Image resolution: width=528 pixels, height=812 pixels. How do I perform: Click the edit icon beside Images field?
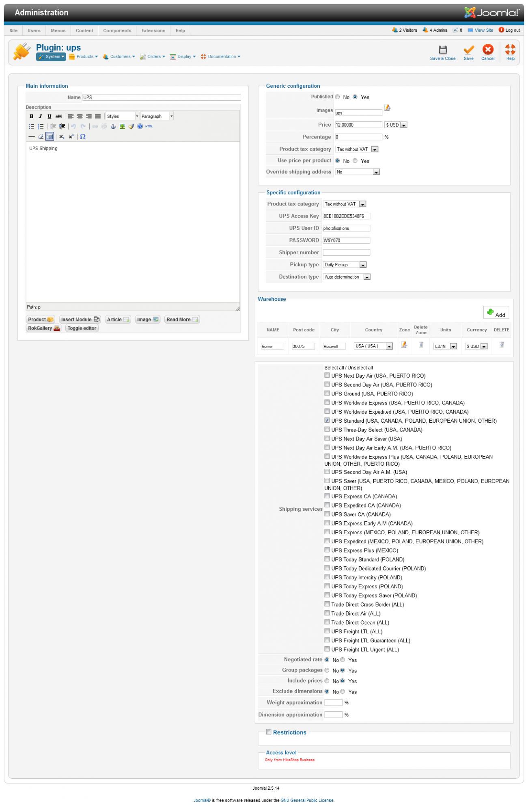point(388,108)
